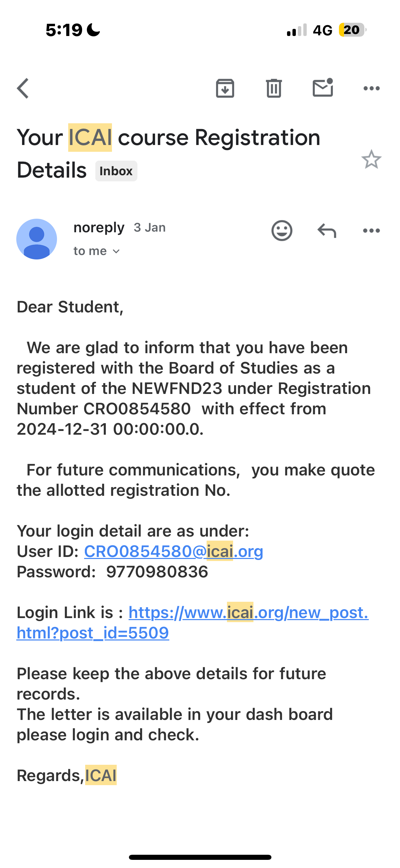Delete email with trash icon
400x868 pixels.
pos(274,89)
